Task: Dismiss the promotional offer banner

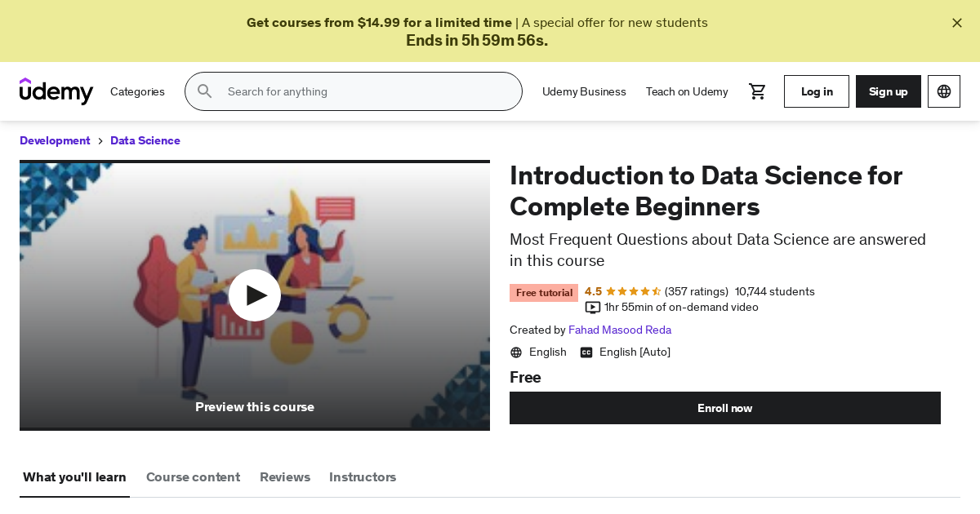Action: 957,23
